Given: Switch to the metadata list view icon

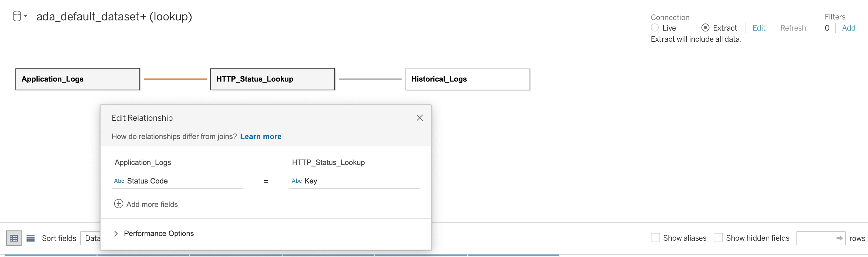Looking at the screenshot, I should [31, 238].
